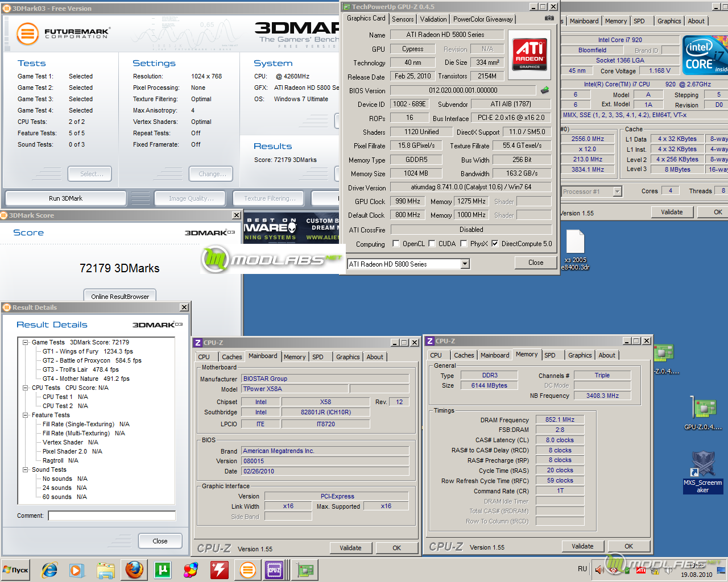
Task: Enable the PhysX checkbox in GPU-Z
Action: pyautogui.click(x=464, y=244)
